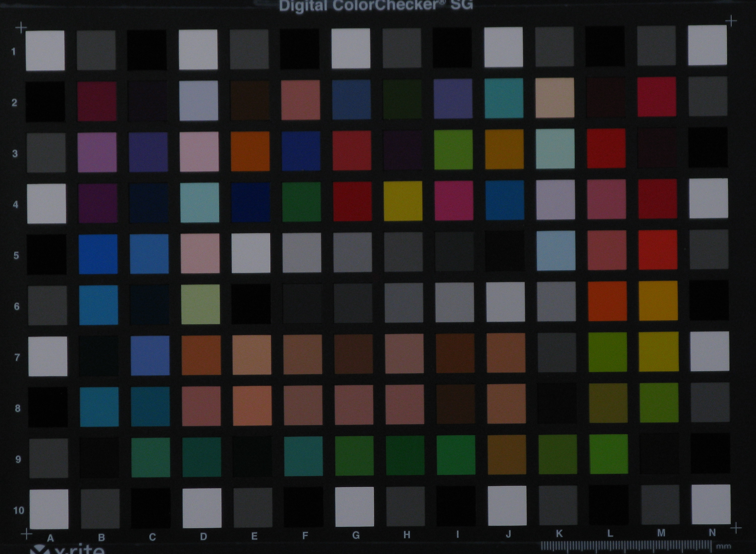Select the white swatch at N10

point(711,504)
